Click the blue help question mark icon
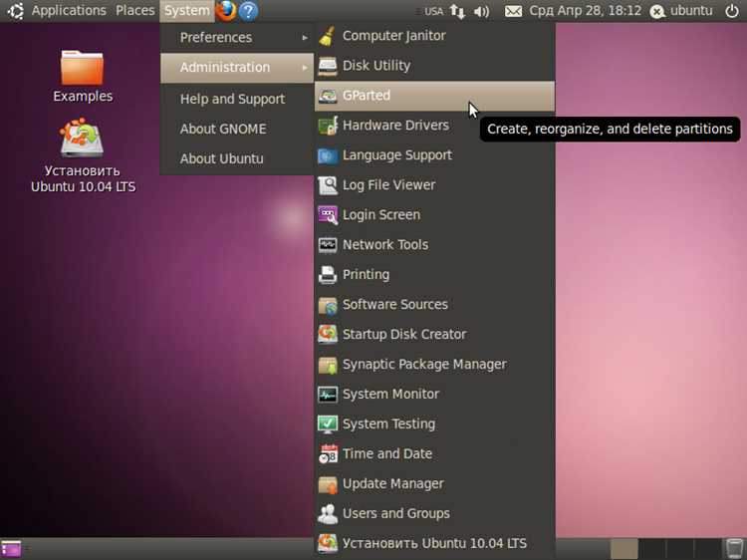This screenshot has height=560, width=747. pyautogui.click(x=248, y=11)
